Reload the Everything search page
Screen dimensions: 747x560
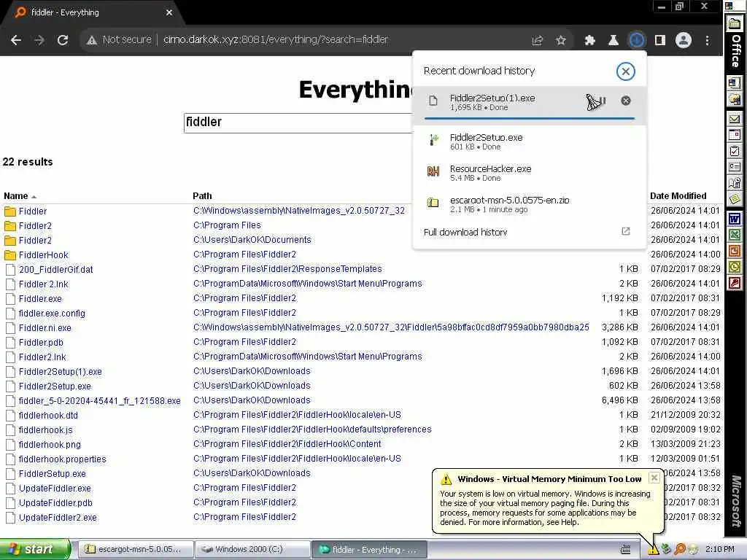pyautogui.click(x=63, y=40)
